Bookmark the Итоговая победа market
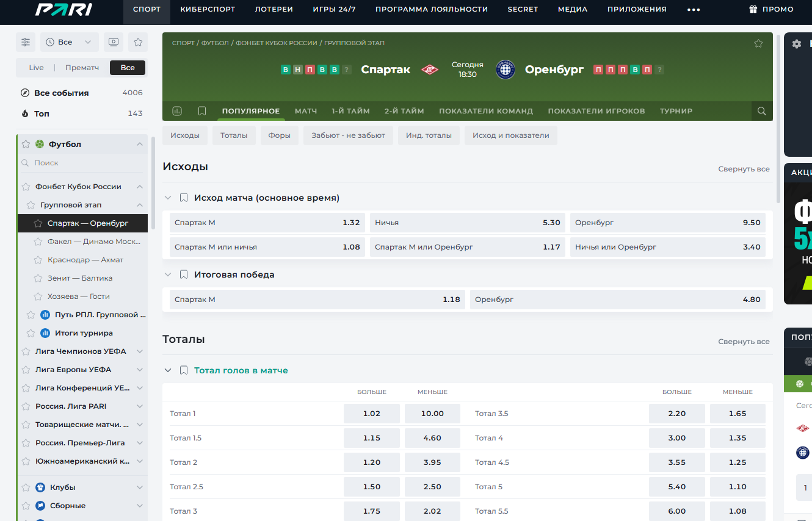This screenshot has width=812, height=521. point(183,275)
